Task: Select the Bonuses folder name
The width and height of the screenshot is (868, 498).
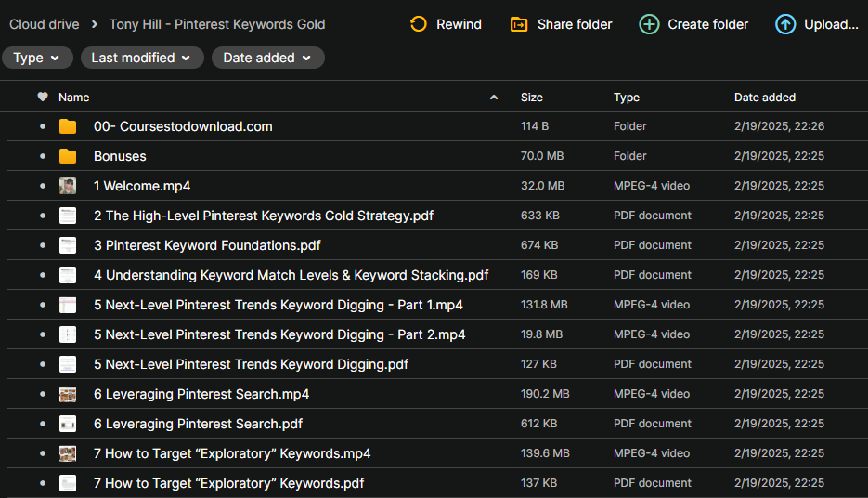Action: click(x=120, y=156)
